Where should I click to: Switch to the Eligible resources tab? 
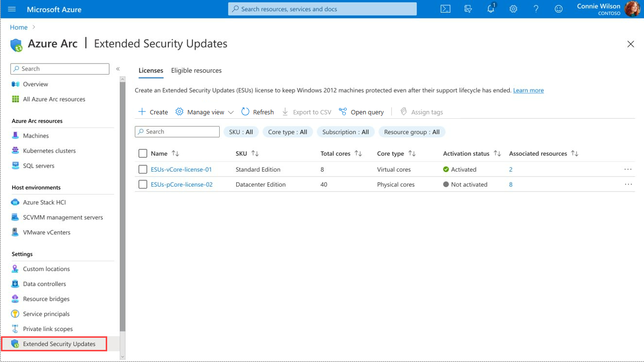click(196, 70)
